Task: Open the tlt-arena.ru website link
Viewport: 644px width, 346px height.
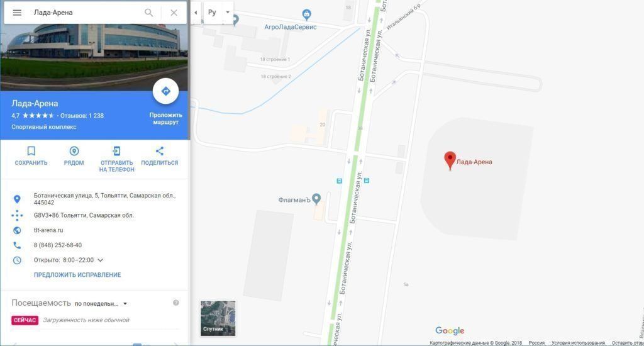Action: click(x=48, y=230)
